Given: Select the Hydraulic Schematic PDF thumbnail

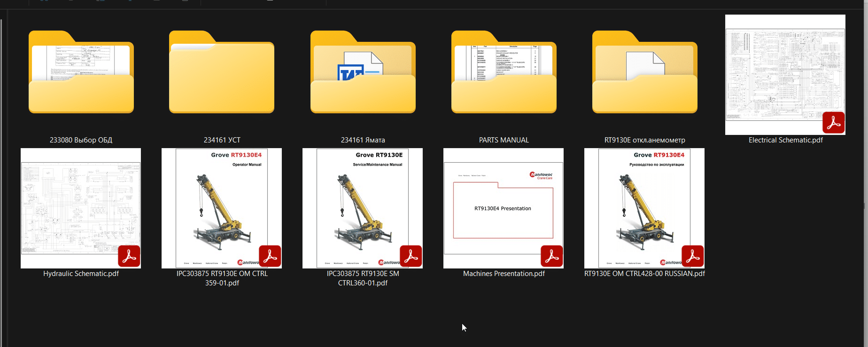Looking at the screenshot, I should click(x=81, y=208).
